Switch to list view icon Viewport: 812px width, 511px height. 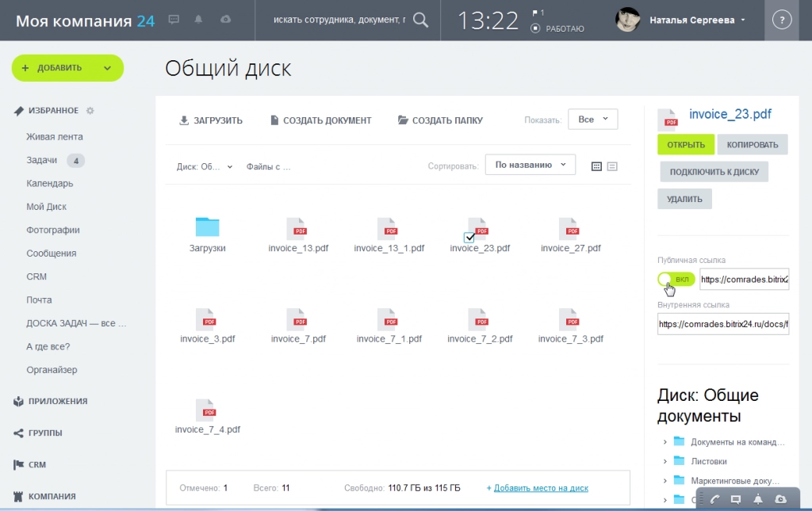pyautogui.click(x=612, y=166)
